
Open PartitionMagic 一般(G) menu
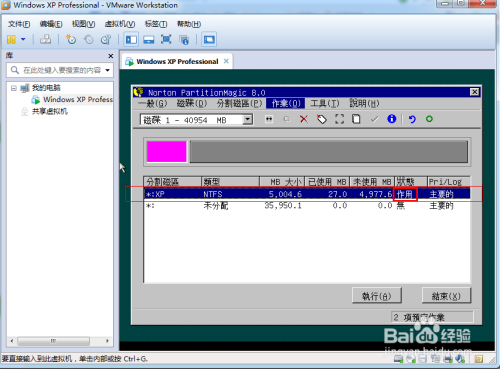pyautogui.click(x=153, y=103)
